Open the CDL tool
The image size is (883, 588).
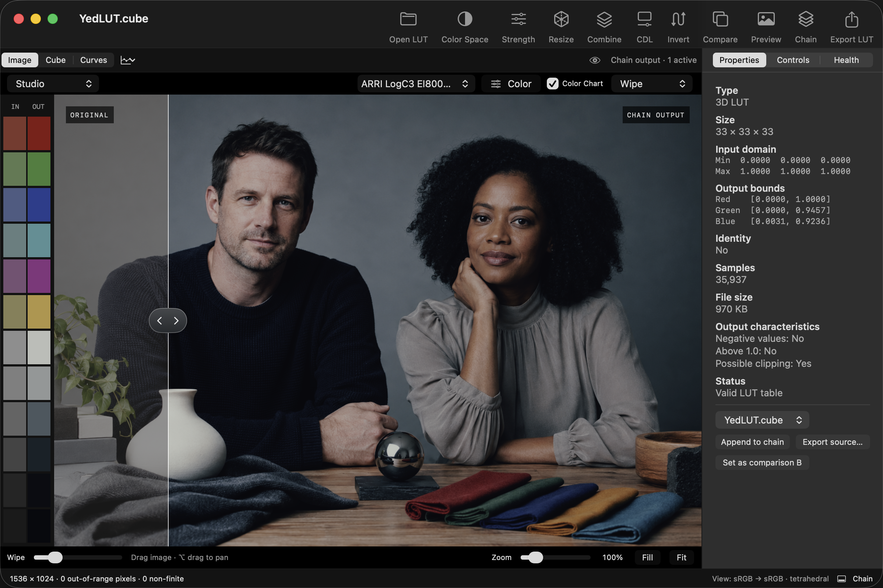(644, 27)
